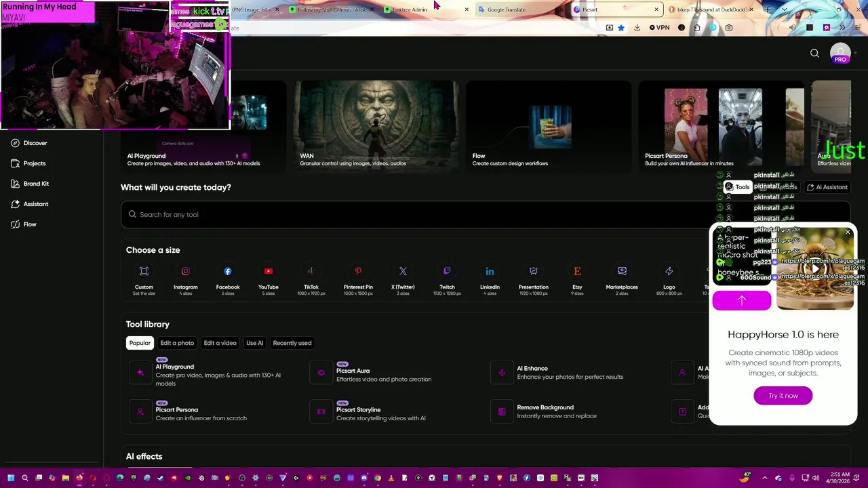
Task: Choose the Custom size option
Action: pyautogui.click(x=144, y=279)
